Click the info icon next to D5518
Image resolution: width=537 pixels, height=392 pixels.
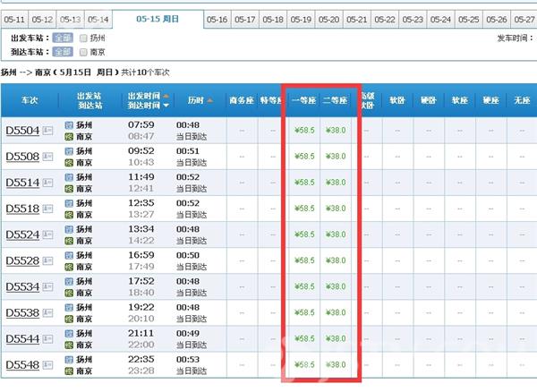point(48,208)
